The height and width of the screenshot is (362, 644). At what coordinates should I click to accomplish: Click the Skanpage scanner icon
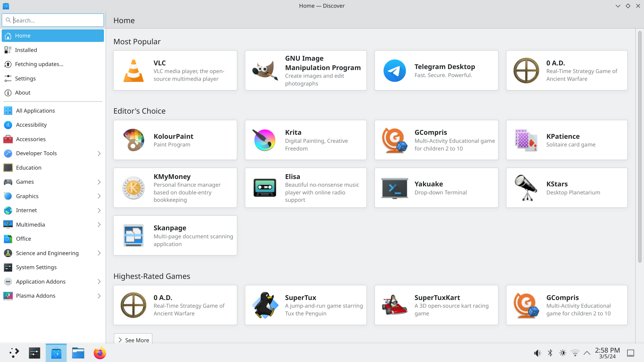(x=133, y=236)
